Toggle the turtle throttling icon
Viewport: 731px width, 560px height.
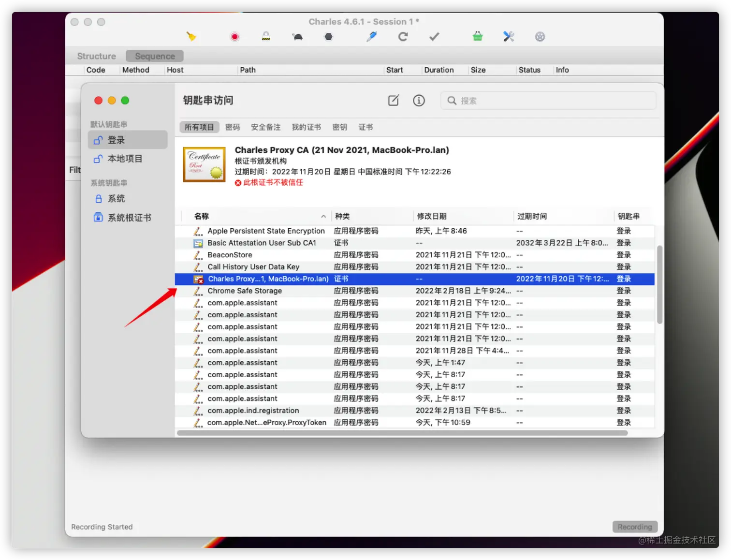297,37
